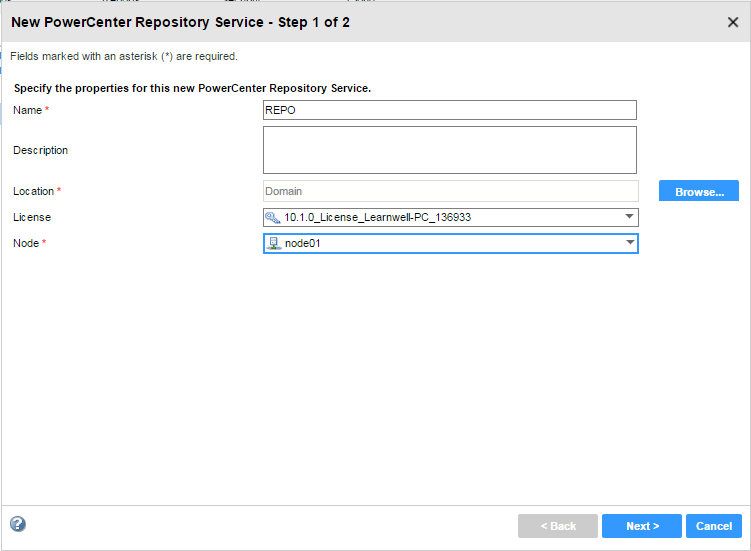This screenshot has height=551, width=751.
Task: Click the license key icon
Action: pos(272,217)
